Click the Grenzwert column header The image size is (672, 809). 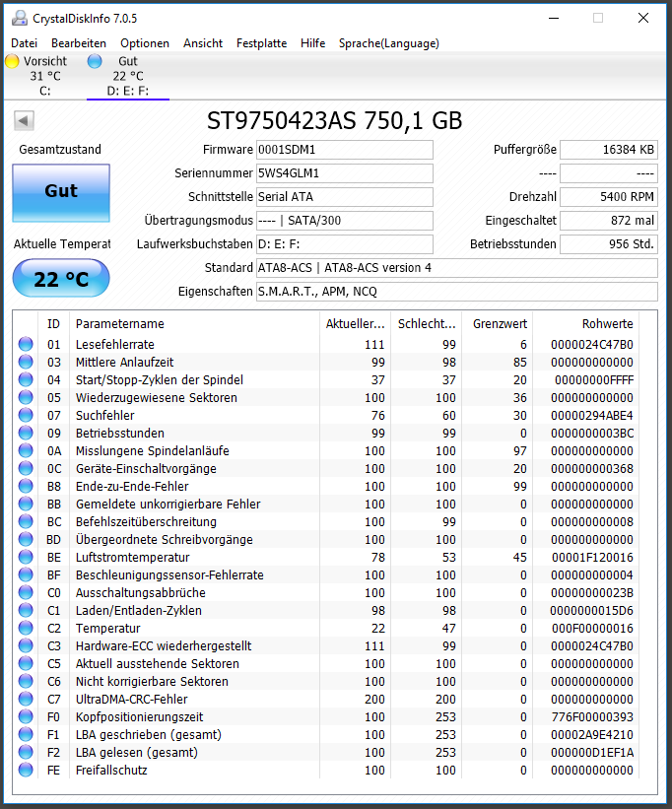coord(498,323)
